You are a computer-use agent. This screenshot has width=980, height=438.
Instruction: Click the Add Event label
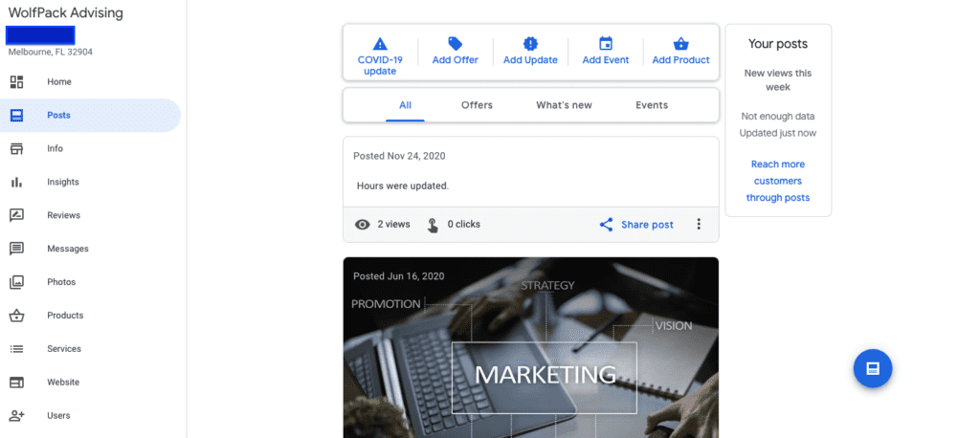(x=606, y=60)
